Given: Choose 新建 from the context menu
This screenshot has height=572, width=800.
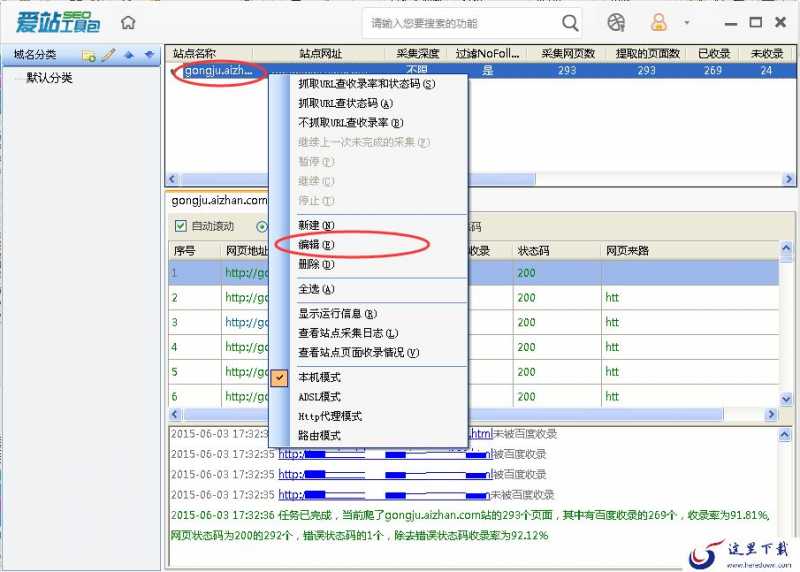Looking at the screenshot, I should click(368, 225).
